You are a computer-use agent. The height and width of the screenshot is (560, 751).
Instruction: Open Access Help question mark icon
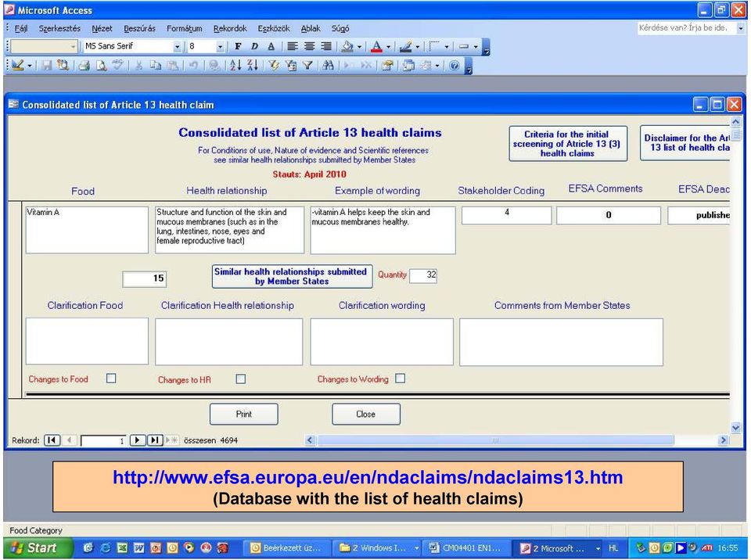coord(455,65)
